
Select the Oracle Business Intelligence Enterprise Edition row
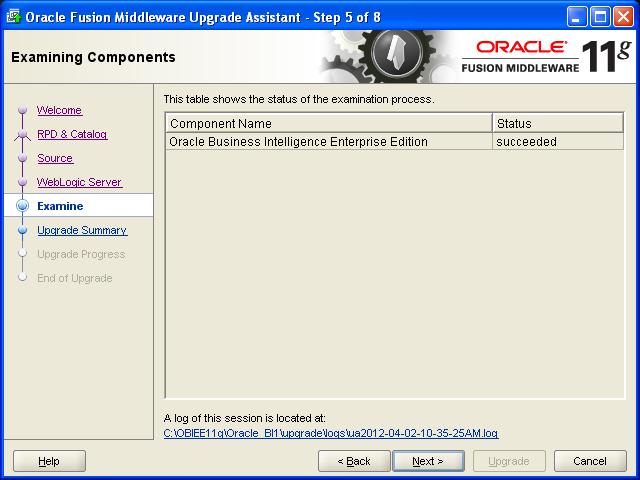click(x=395, y=142)
